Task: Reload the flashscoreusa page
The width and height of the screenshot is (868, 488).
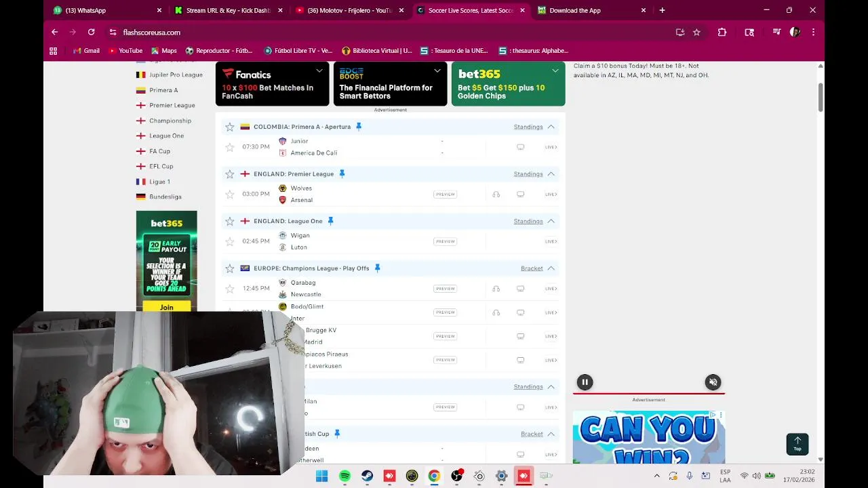Action: (x=91, y=32)
